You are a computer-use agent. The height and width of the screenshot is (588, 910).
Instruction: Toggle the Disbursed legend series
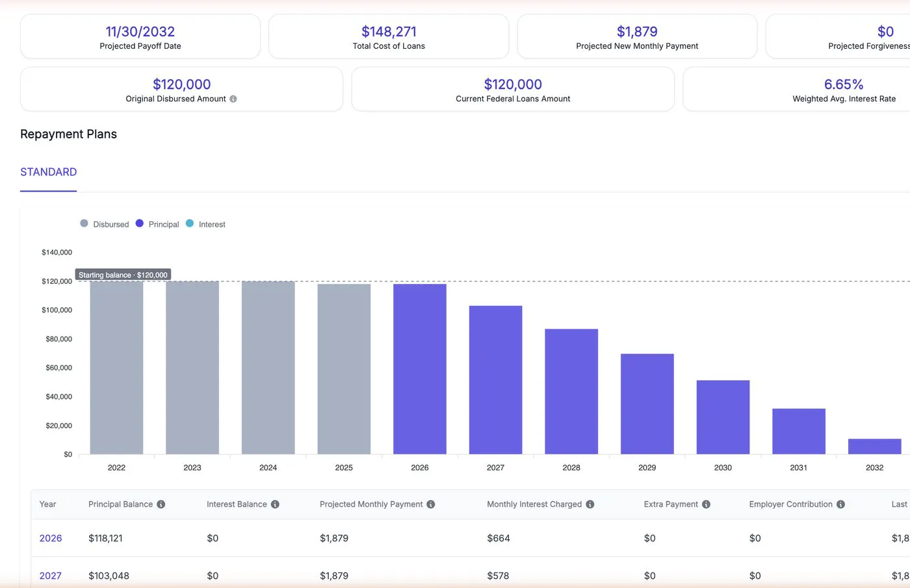coord(105,224)
